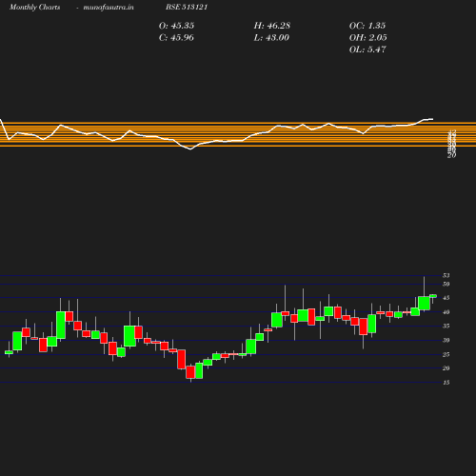Click the 40 price axis label
Screen dimensions: 476x476
pyautogui.click(x=446, y=312)
